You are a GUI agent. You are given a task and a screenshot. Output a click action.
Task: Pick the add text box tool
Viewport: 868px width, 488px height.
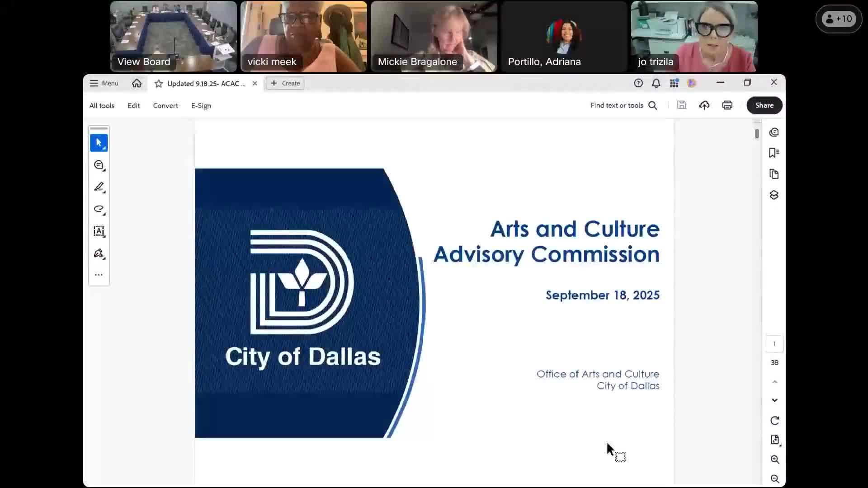(x=99, y=231)
